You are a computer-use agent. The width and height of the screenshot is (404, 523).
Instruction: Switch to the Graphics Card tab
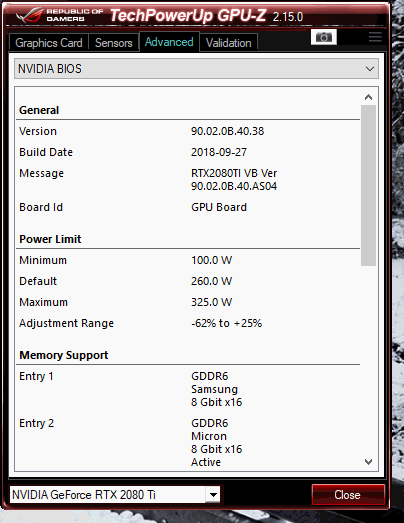(x=49, y=43)
